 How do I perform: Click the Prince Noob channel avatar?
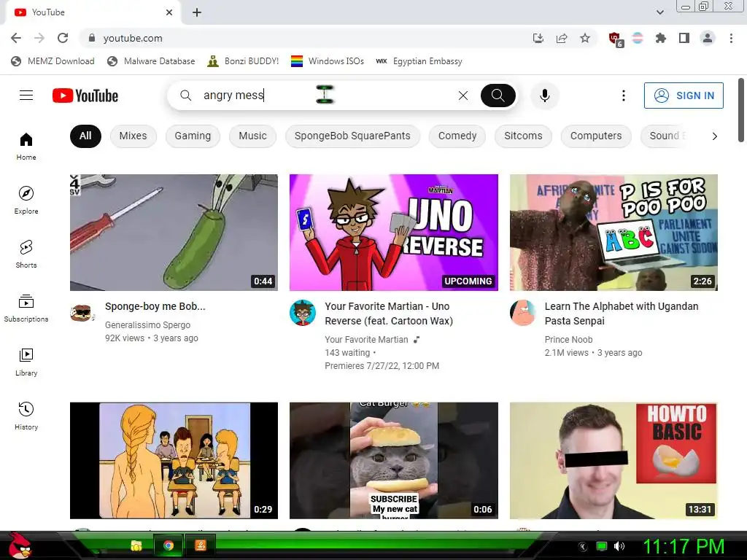(x=522, y=313)
